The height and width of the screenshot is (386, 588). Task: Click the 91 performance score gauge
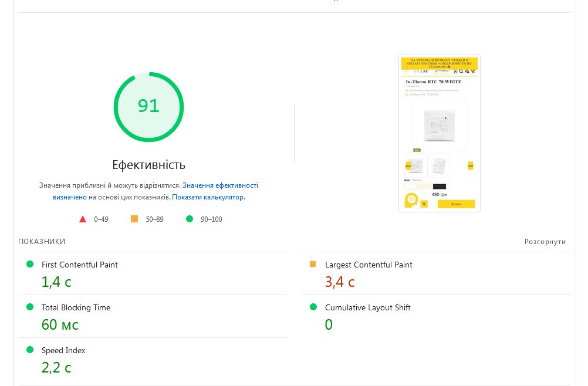(148, 106)
